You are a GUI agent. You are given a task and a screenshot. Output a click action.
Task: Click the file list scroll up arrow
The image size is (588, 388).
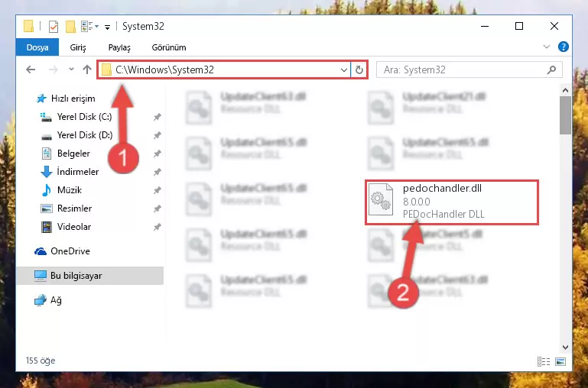click(565, 90)
